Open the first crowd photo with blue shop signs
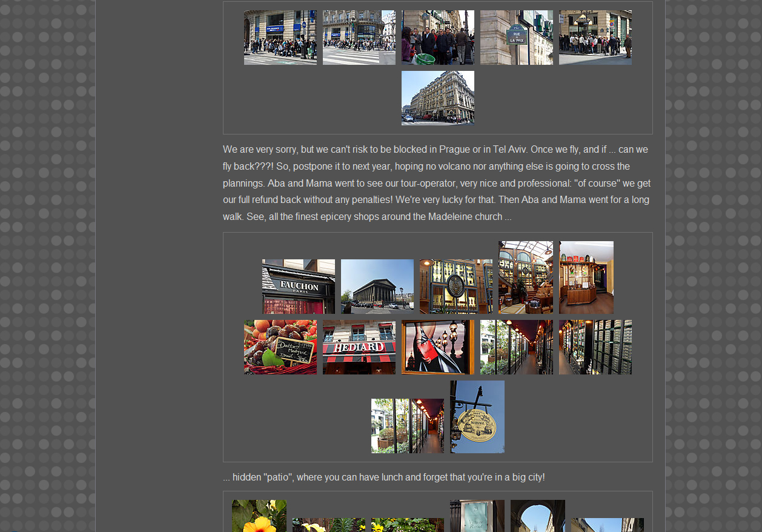762x532 pixels. [x=280, y=38]
